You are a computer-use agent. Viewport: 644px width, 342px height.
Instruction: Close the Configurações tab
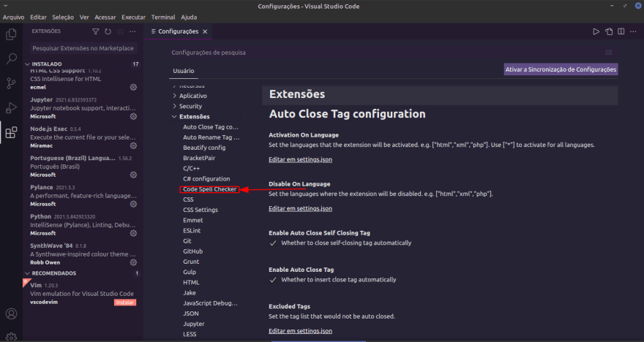tap(205, 31)
